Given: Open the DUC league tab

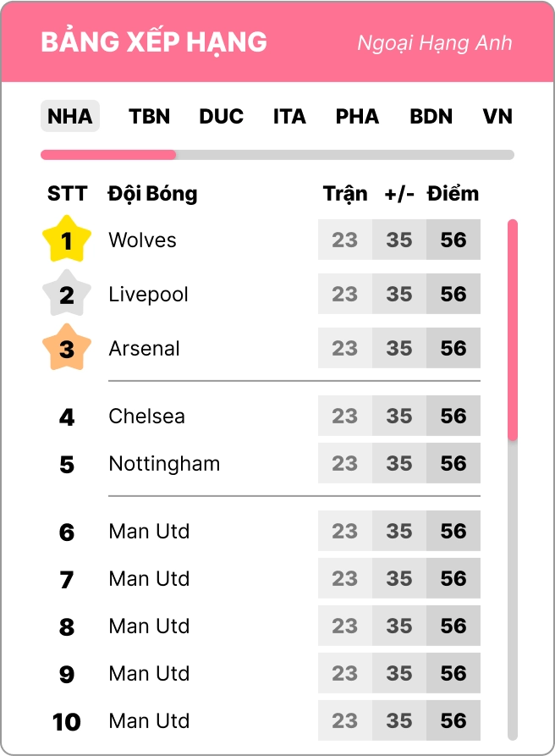Looking at the screenshot, I should [x=222, y=116].
